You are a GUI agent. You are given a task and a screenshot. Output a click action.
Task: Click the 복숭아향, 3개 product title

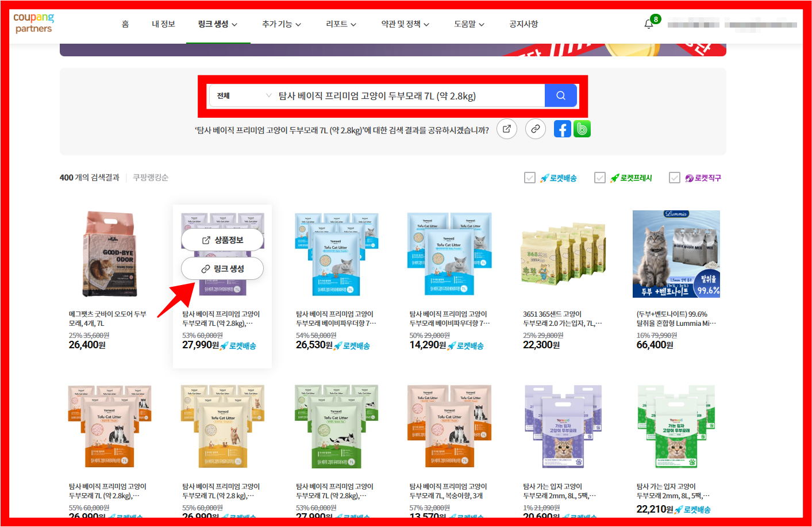(x=448, y=491)
